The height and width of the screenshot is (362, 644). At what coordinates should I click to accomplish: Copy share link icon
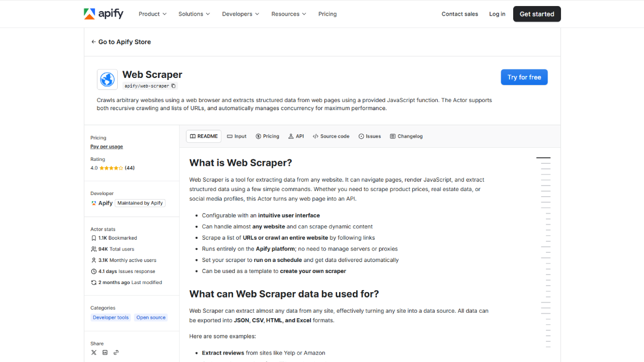(116, 352)
